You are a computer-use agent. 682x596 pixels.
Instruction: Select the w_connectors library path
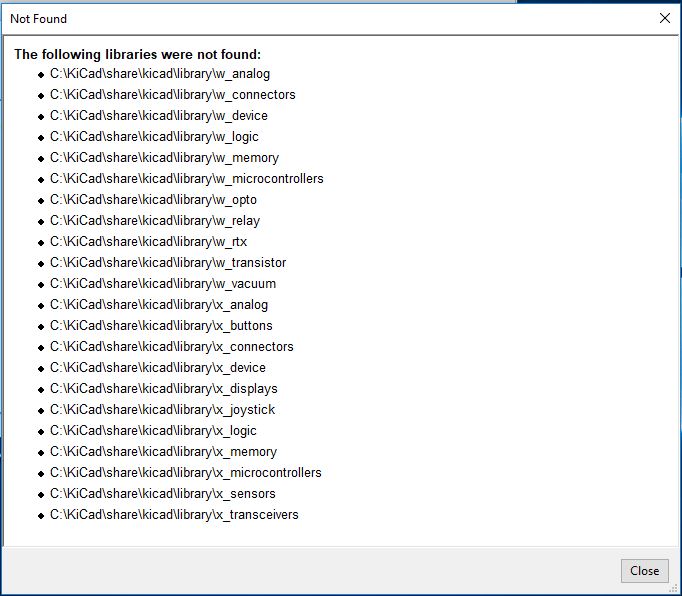[x=172, y=95]
